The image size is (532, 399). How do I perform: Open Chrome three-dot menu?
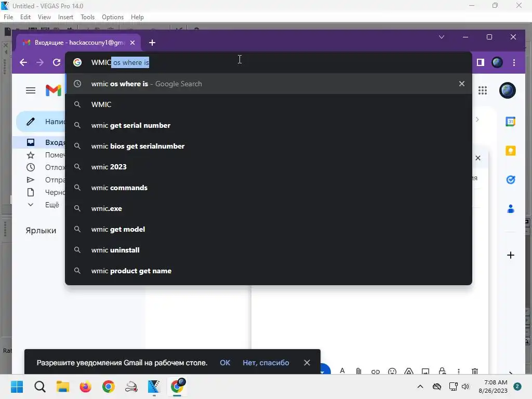pos(514,62)
